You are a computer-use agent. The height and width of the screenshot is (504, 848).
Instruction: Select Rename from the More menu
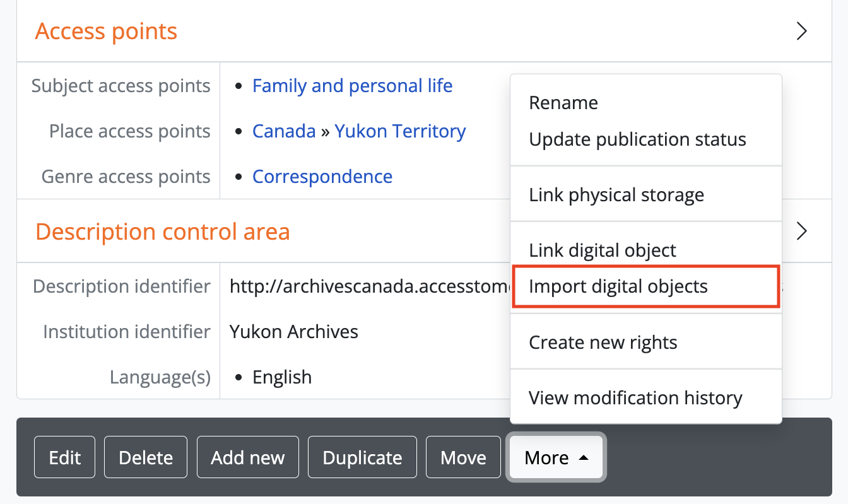point(563,103)
